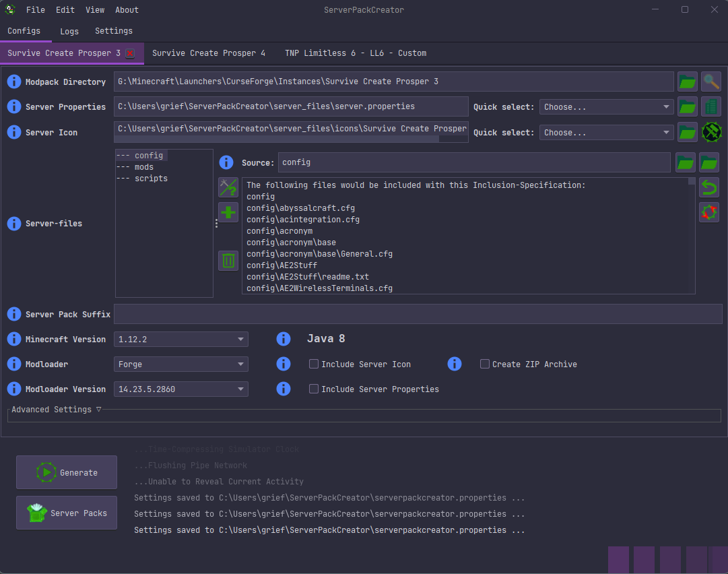The width and height of the screenshot is (728, 574).
Task: Click the Generate button
Action: (67, 472)
